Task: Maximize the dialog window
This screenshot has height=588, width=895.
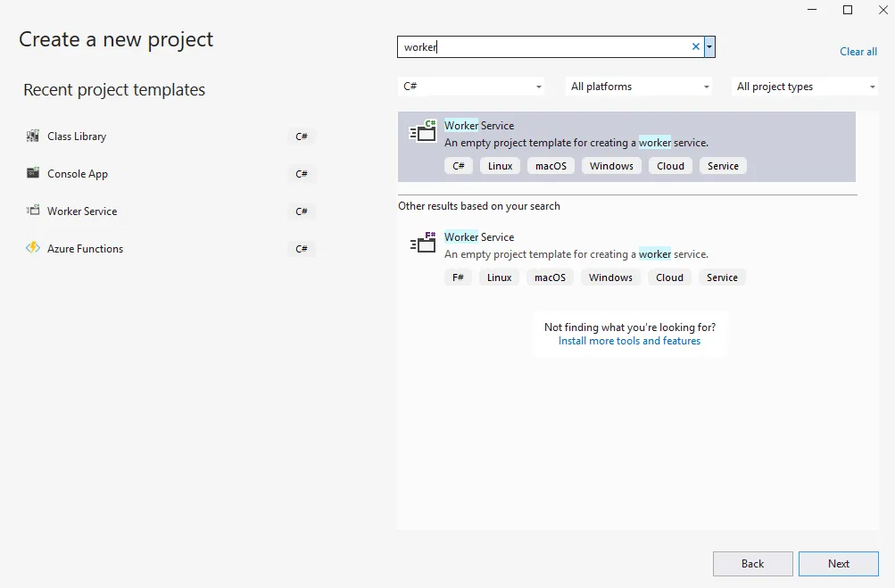Action: coord(848,10)
